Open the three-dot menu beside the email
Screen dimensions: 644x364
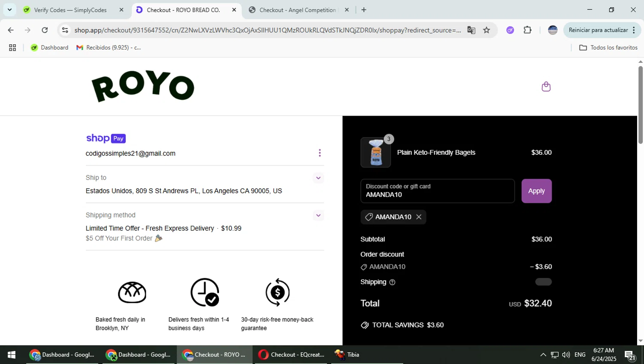(x=319, y=153)
